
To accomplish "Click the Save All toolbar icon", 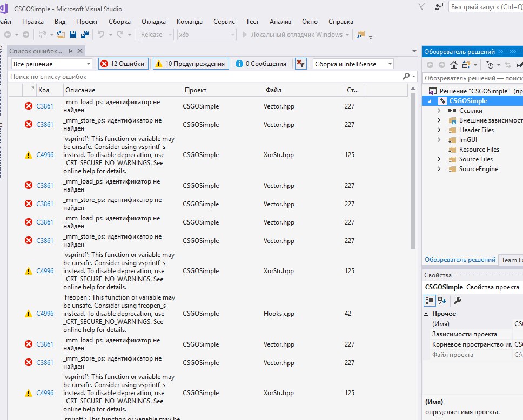I will click(84, 35).
